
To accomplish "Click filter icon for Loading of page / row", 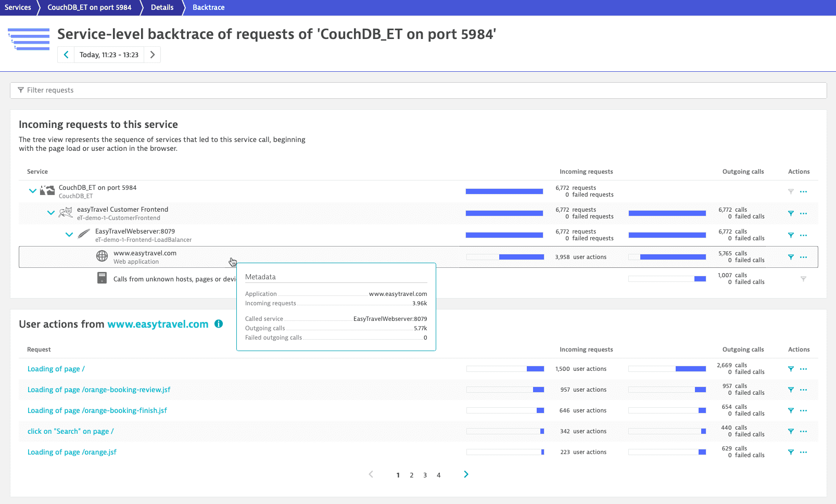I will point(791,369).
